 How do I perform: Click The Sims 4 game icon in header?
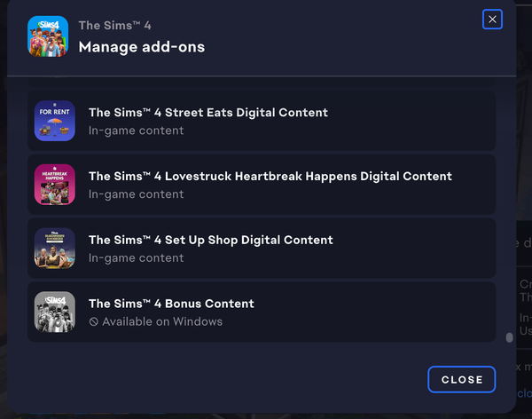(48, 36)
